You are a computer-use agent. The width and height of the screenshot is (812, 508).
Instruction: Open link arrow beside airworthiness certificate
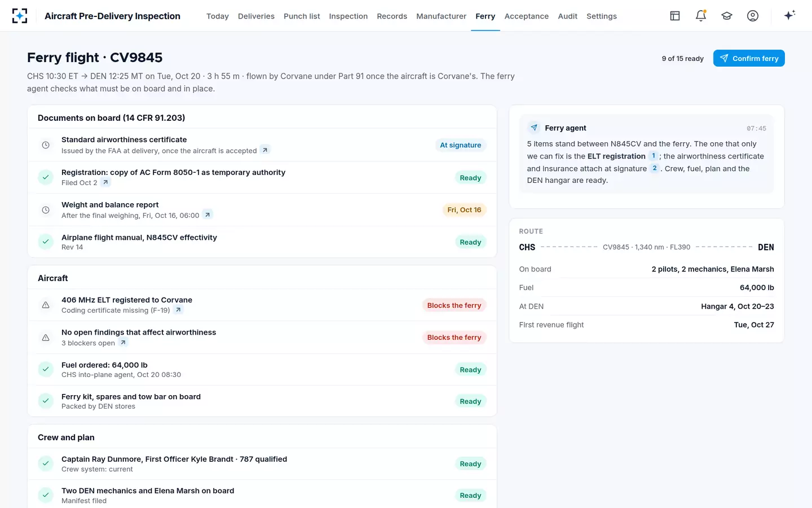[x=265, y=150]
